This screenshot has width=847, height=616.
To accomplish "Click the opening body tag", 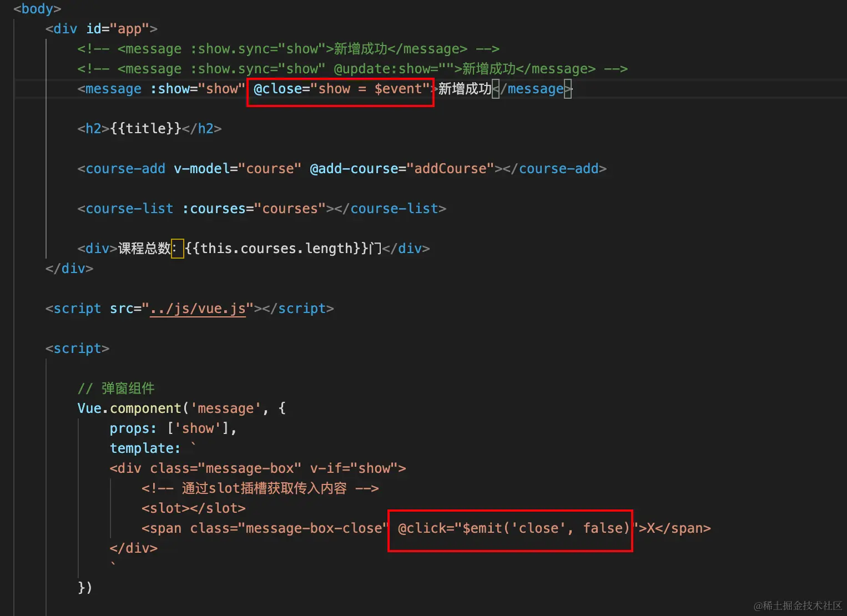I will (x=37, y=9).
